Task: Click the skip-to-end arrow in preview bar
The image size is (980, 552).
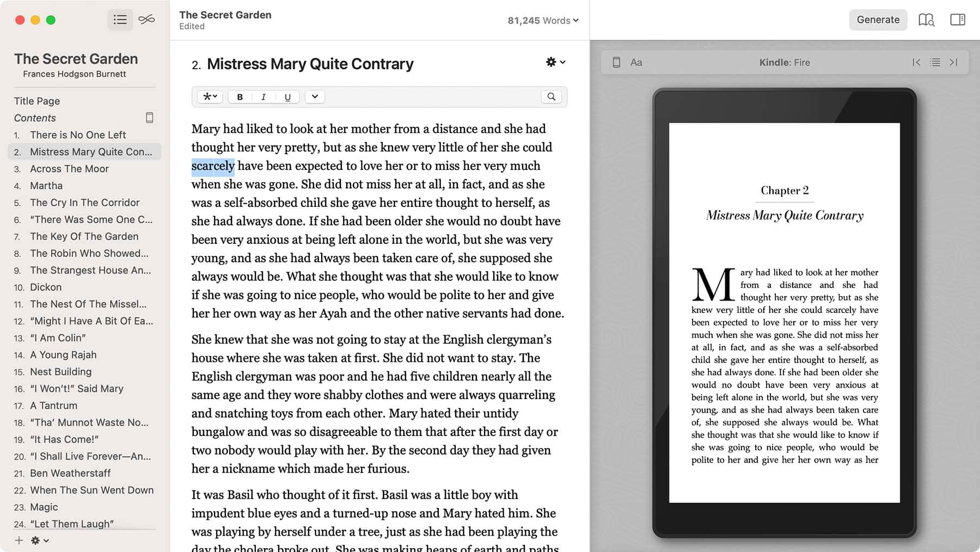Action: [x=954, y=62]
